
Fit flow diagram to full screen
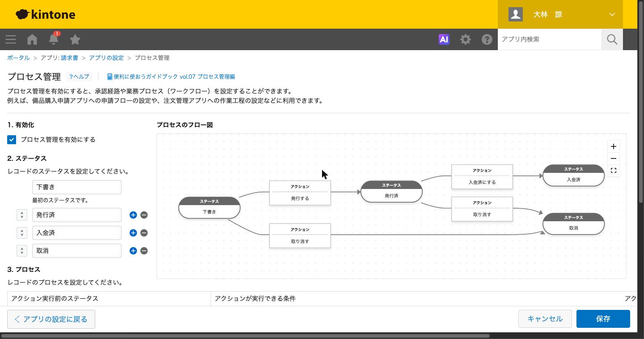tap(614, 171)
